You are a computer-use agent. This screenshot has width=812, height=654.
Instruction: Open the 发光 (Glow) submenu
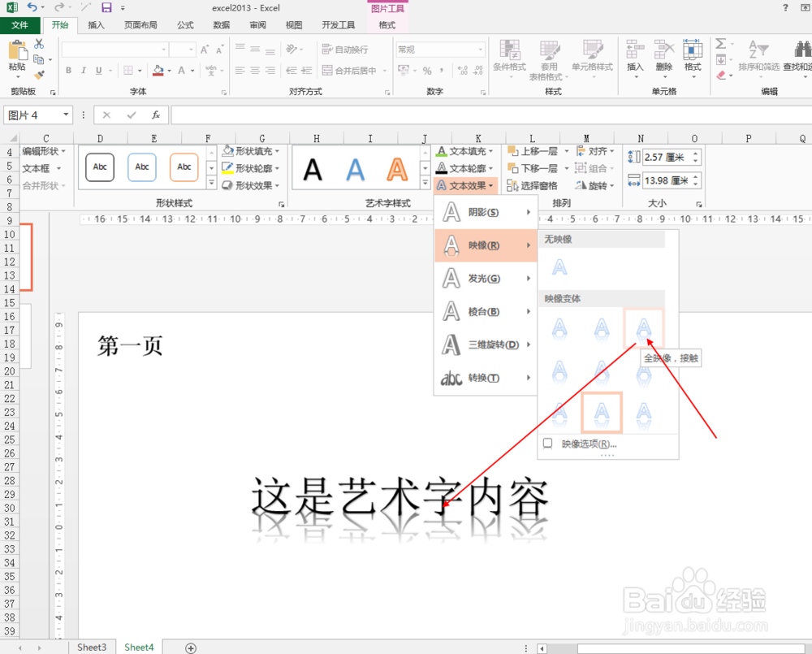pyautogui.click(x=483, y=278)
